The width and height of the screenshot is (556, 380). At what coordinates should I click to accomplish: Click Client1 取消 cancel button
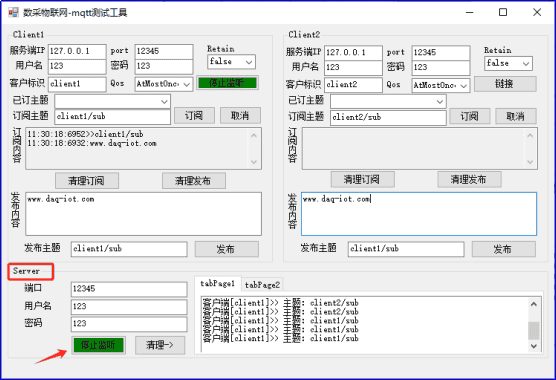[240, 116]
